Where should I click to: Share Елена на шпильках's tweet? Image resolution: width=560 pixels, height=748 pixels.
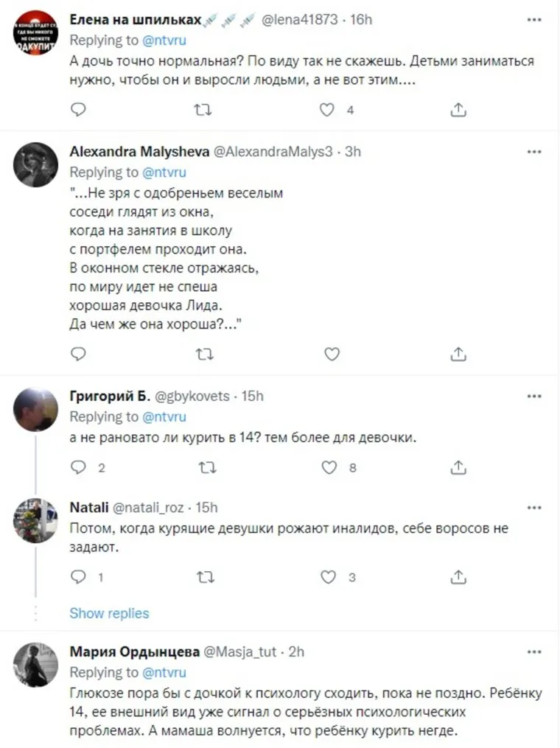click(x=458, y=110)
